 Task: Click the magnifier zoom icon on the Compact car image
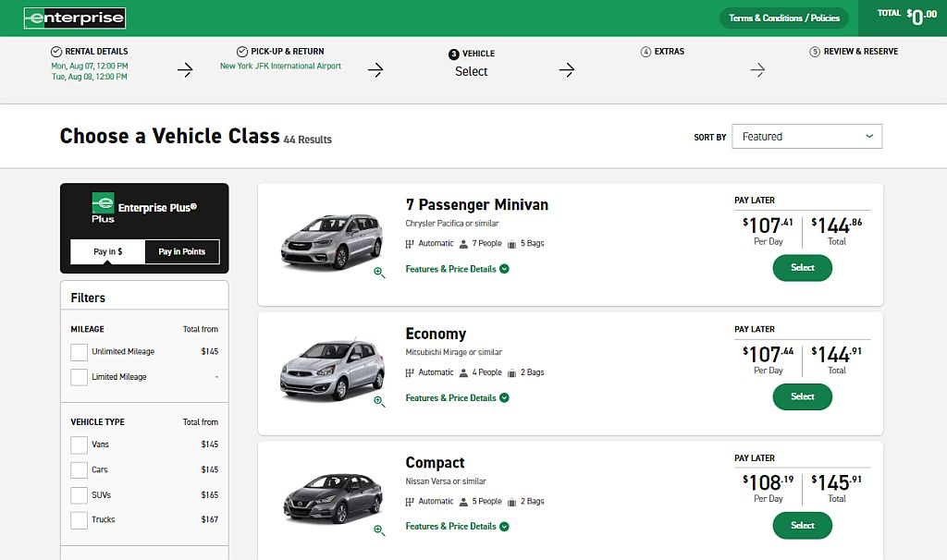(379, 530)
